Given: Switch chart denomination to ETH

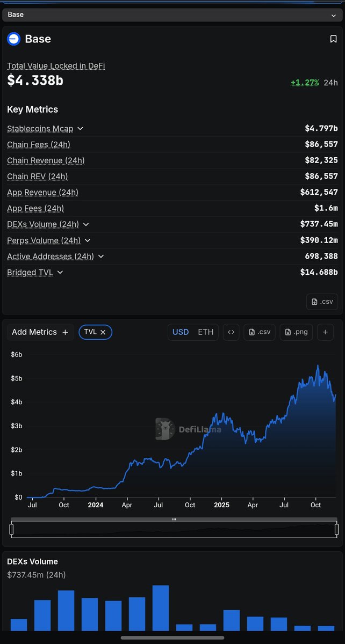Looking at the screenshot, I should pyautogui.click(x=205, y=332).
